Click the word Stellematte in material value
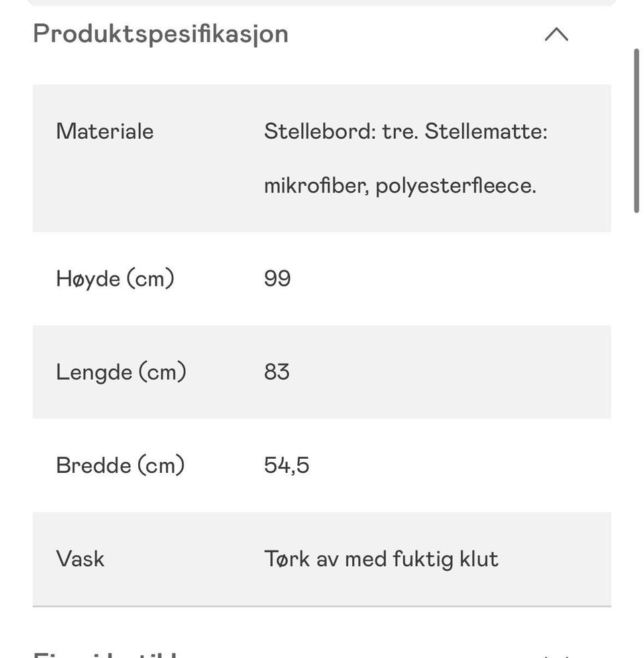The height and width of the screenshot is (658, 644). coord(485,131)
